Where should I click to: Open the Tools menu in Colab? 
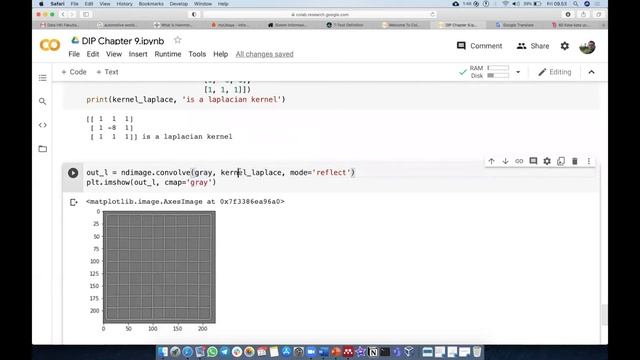click(197, 54)
